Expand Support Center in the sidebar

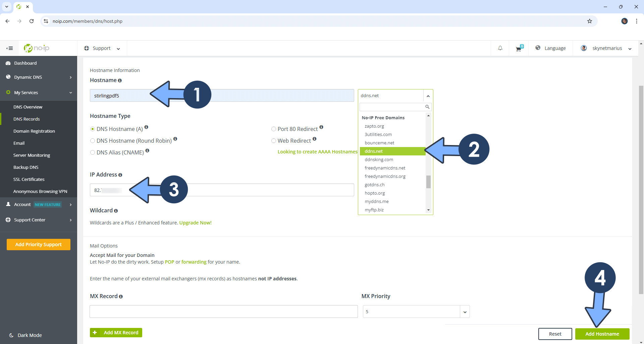point(71,220)
